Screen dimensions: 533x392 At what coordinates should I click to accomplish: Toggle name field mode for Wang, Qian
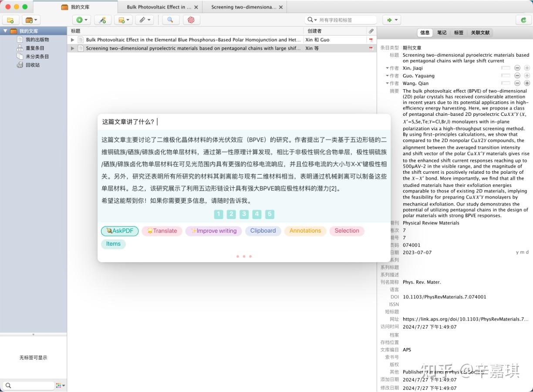[506, 83]
